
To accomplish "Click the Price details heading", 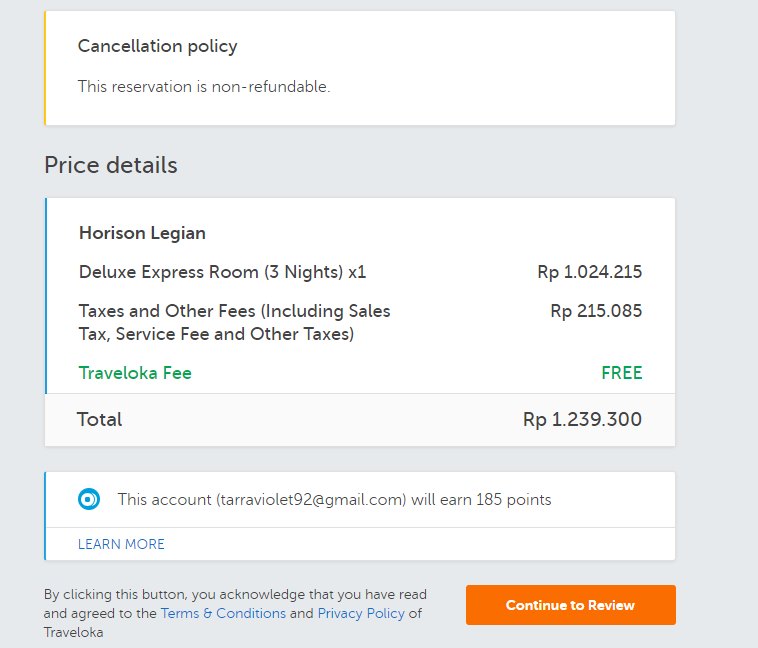I will click(110, 165).
